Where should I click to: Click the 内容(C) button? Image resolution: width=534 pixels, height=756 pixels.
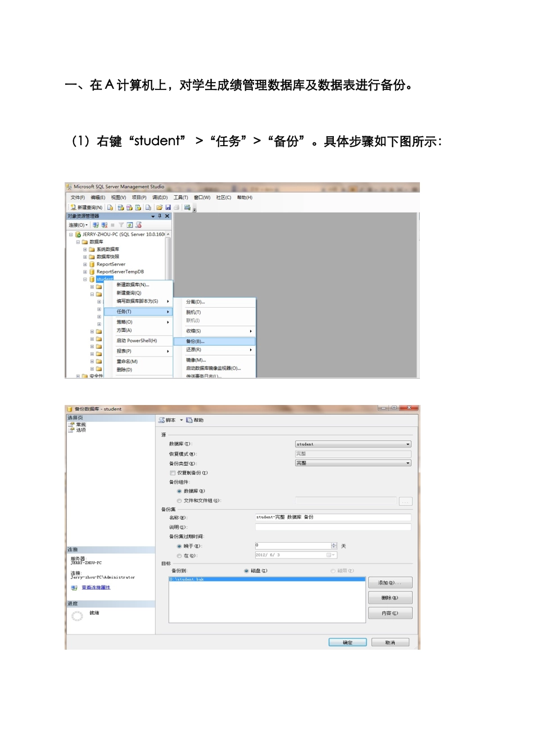tap(390, 613)
